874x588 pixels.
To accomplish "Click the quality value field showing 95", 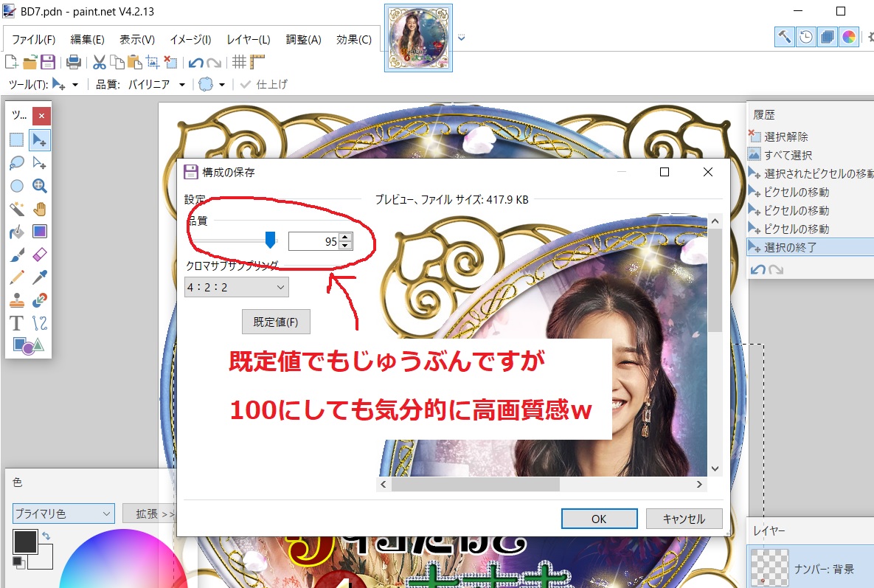I will (313, 241).
